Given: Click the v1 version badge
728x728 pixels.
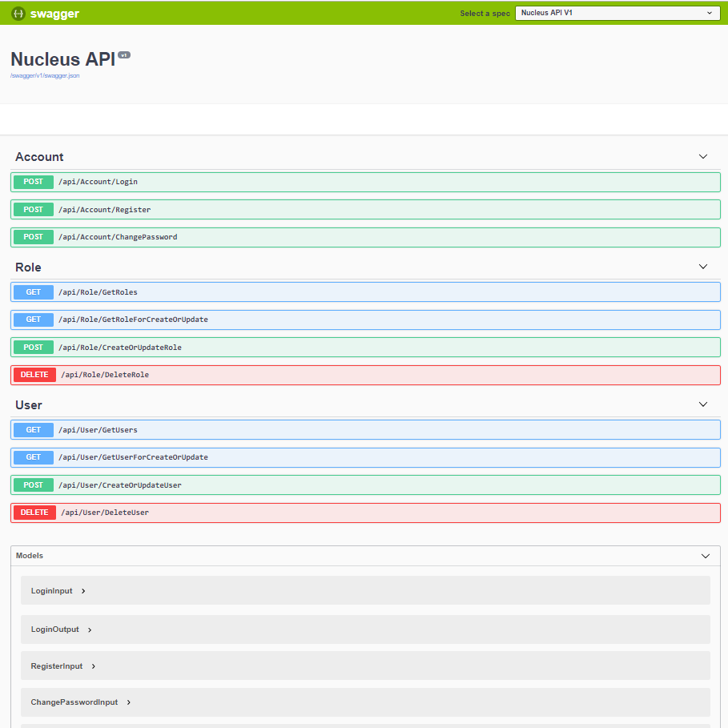Looking at the screenshot, I should (x=124, y=54).
